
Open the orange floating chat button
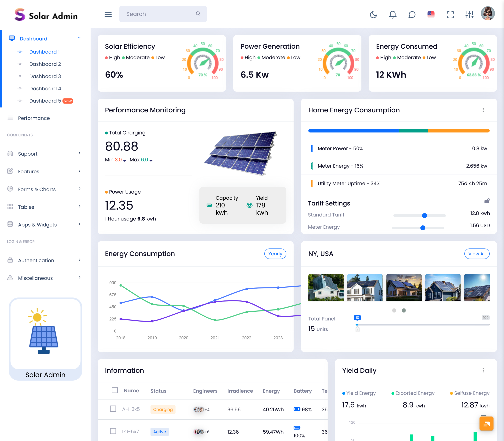(x=486, y=423)
